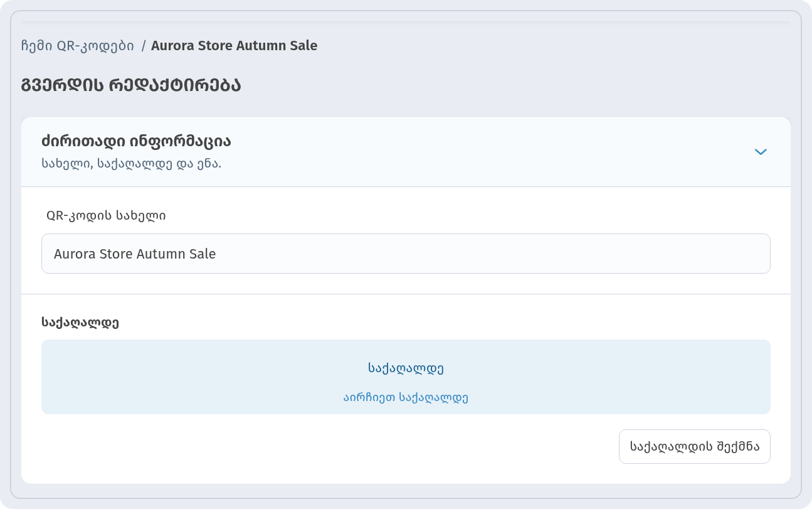The width and height of the screenshot is (812, 509).
Task: Click the QR-კოდის სახელი input field
Action: 406,254
